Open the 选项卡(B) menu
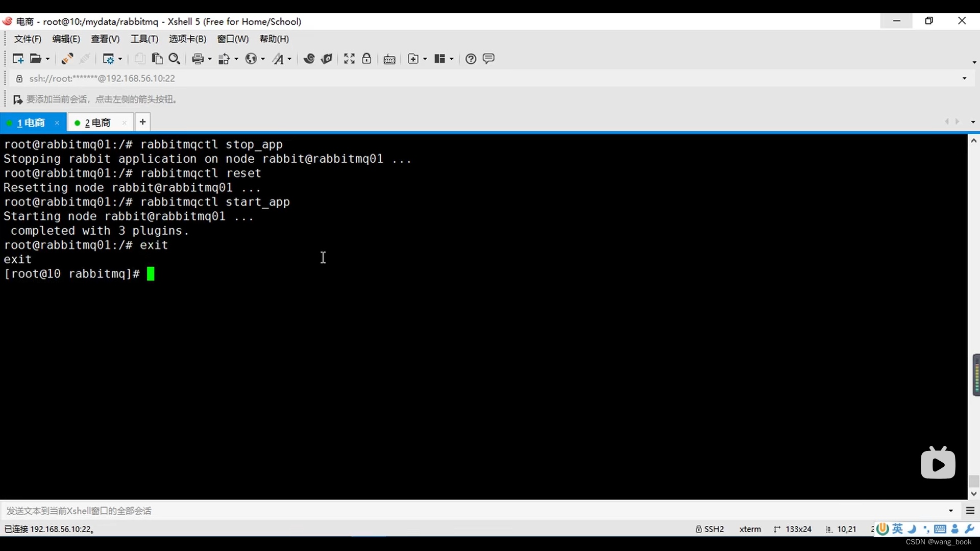The height and width of the screenshot is (551, 980). point(188,39)
